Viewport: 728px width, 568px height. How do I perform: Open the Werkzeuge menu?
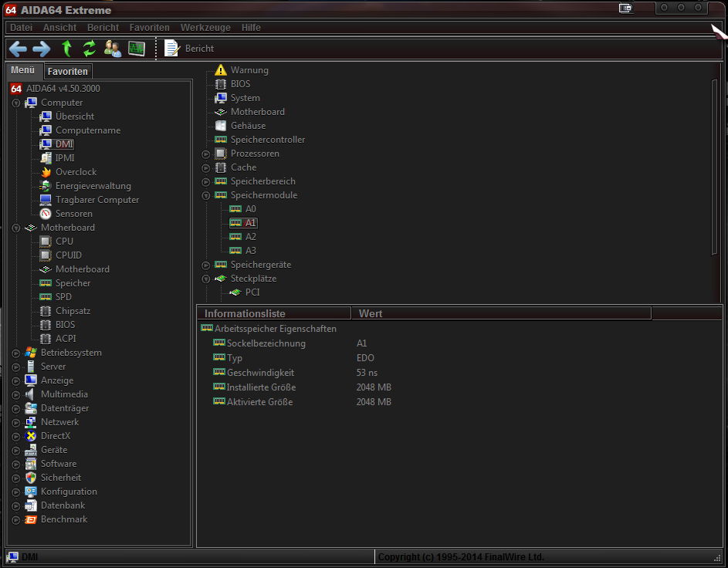tap(205, 27)
